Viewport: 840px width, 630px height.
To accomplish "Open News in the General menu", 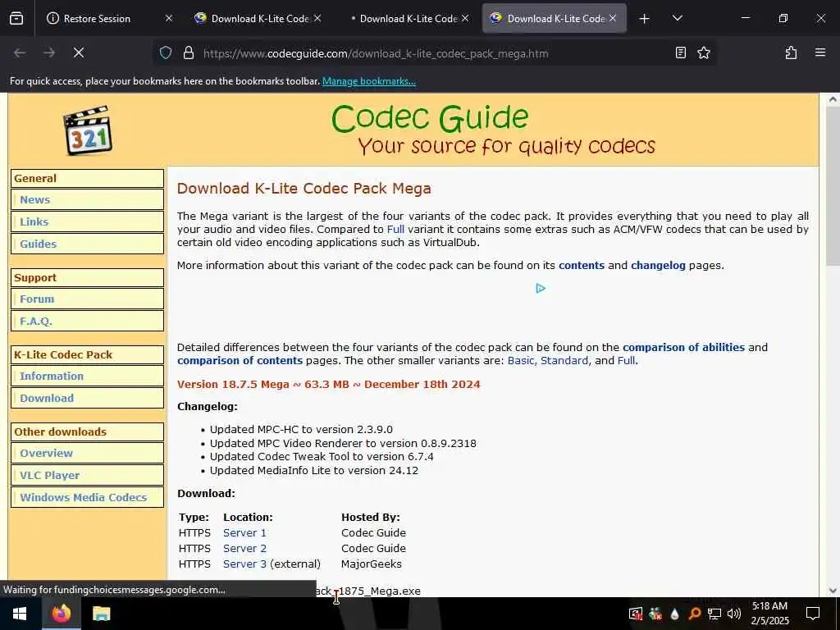I will click(34, 200).
